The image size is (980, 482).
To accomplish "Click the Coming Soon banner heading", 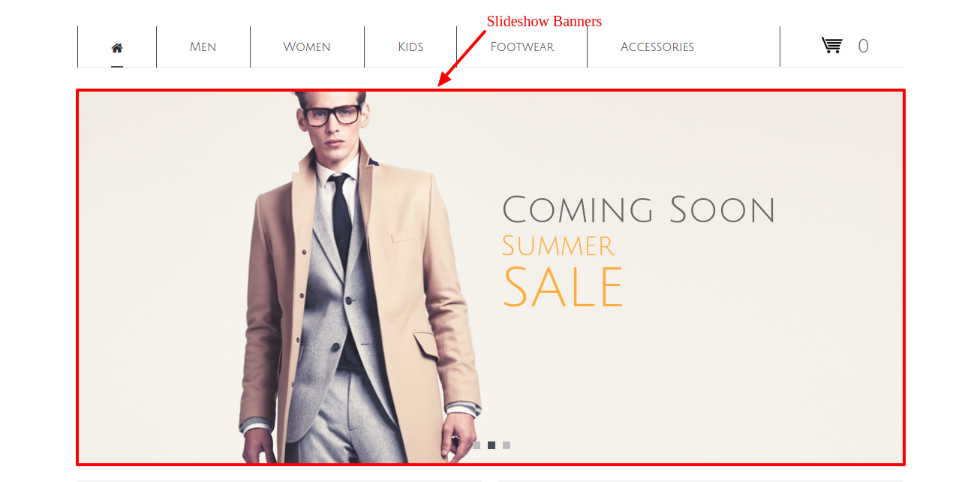I will click(x=638, y=209).
